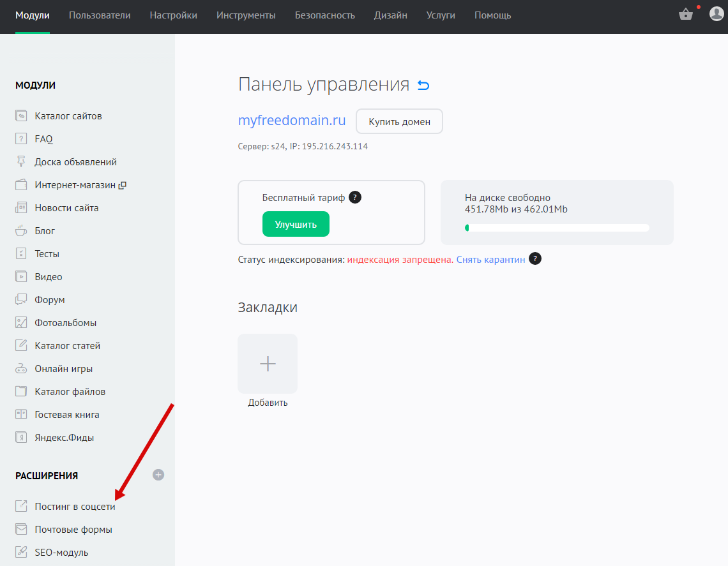Select Гостевая книга in modules list
The height and width of the screenshot is (566, 728).
[66, 415]
